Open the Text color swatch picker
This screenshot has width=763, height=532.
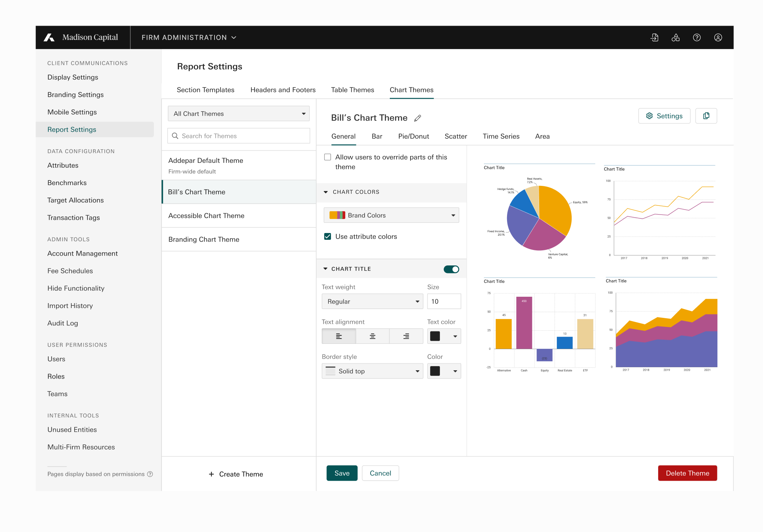(x=444, y=336)
